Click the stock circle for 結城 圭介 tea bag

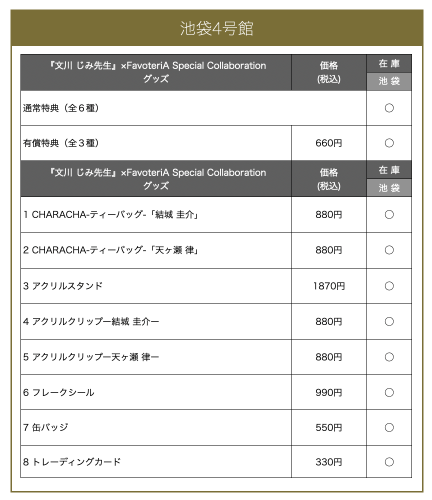(389, 214)
